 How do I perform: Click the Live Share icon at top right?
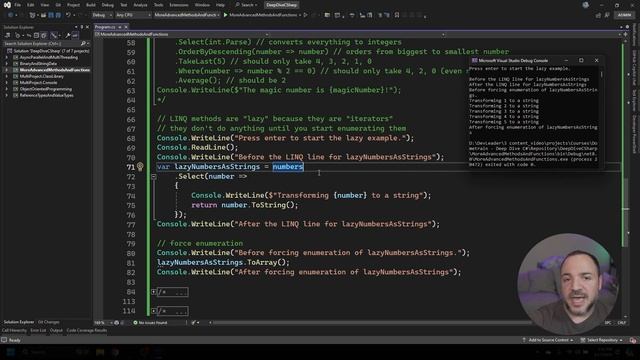click(598, 15)
